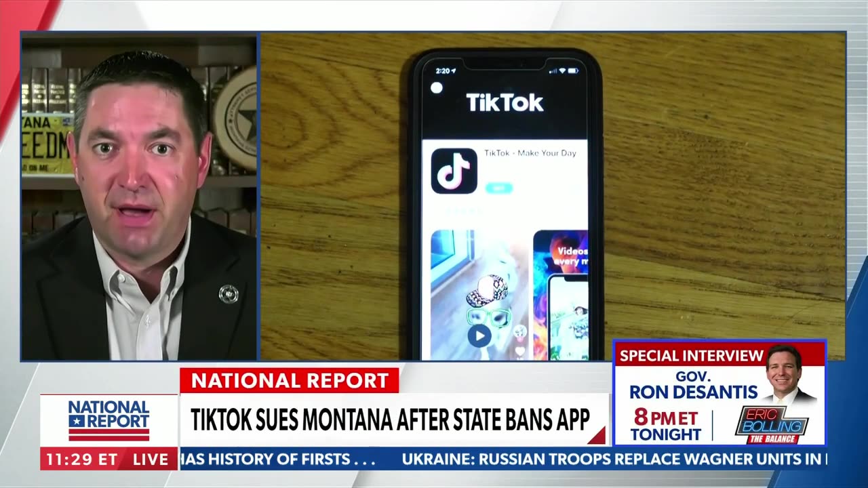Click the TikTok app icon on the phone
The width and height of the screenshot is (868, 488).
tap(454, 171)
